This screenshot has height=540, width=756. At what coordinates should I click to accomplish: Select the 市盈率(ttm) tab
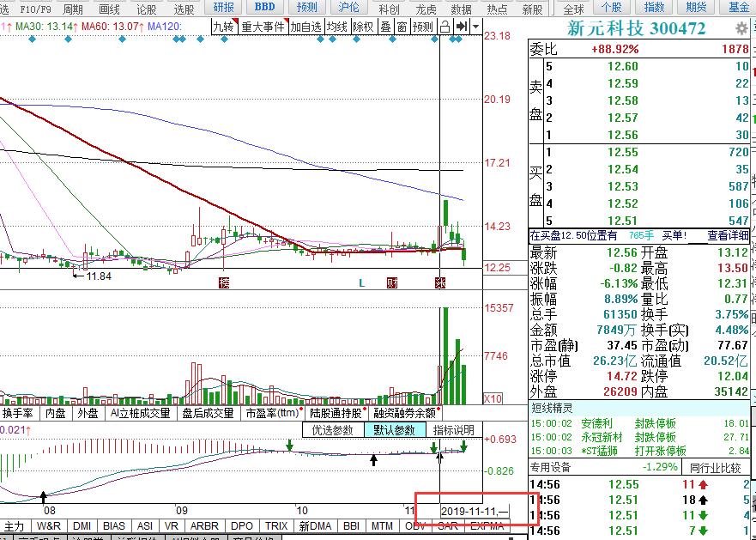click(x=273, y=413)
